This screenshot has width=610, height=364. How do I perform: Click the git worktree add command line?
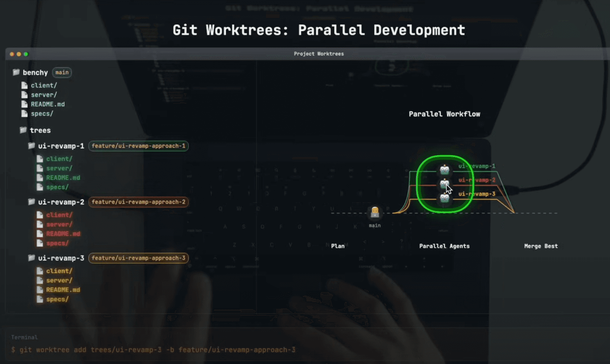pos(153,350)
